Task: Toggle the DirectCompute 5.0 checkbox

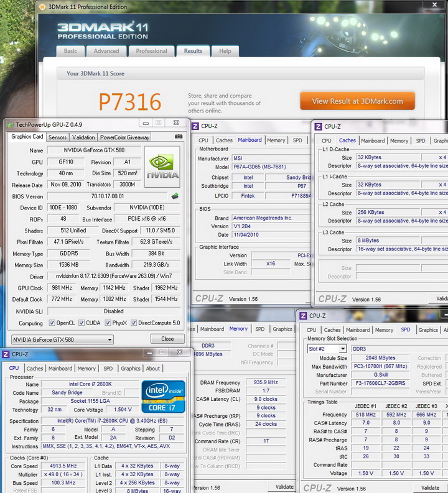Action: (134, 323)
